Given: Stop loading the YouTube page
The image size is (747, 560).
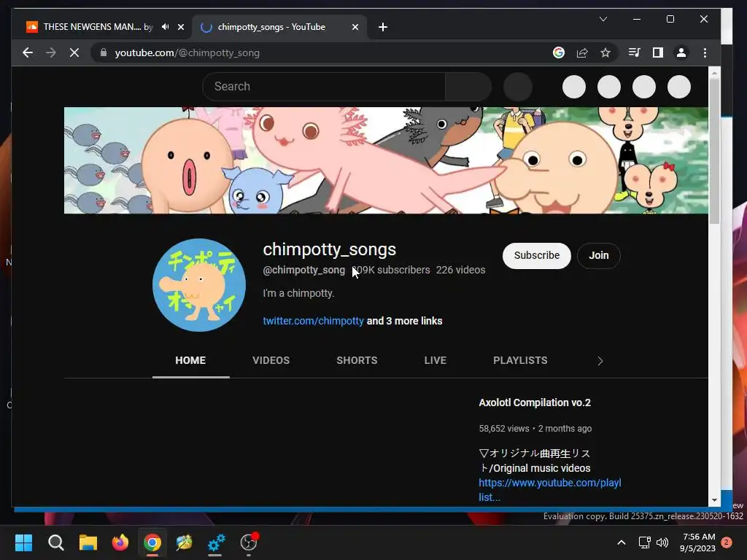Looking at the screenshot, I should pos(74,52).
